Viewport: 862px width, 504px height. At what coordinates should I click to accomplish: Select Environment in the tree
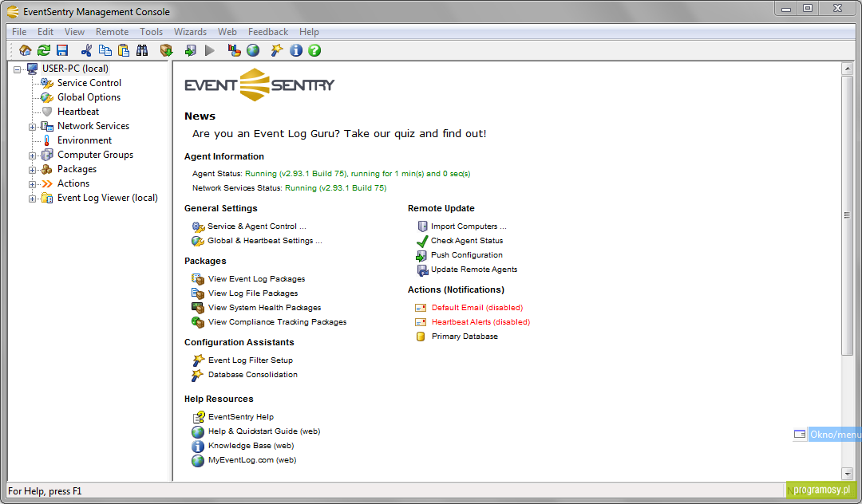click(x=84, y=140)
